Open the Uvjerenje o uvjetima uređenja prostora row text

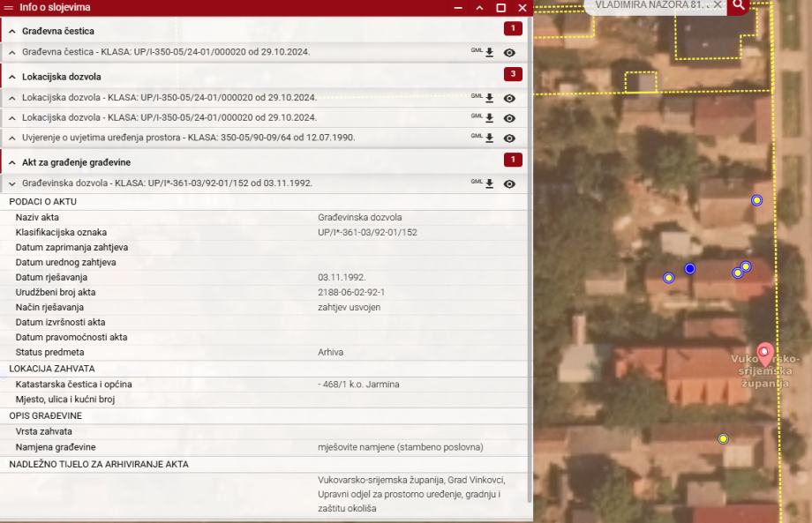click(x=189, y=138)
